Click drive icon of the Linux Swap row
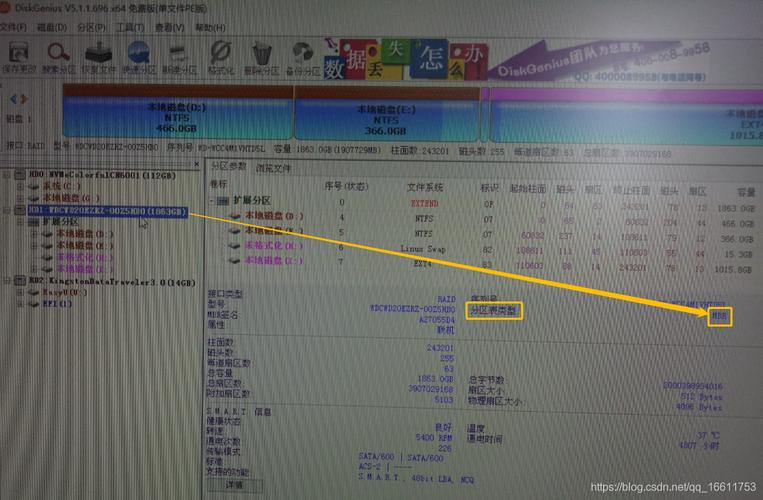 [x=235, y=246]
